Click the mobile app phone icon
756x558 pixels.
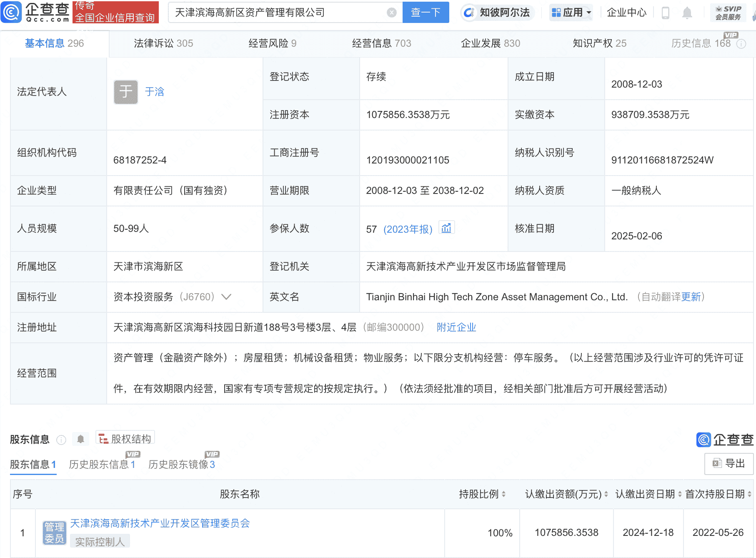(x=665, y=13)
